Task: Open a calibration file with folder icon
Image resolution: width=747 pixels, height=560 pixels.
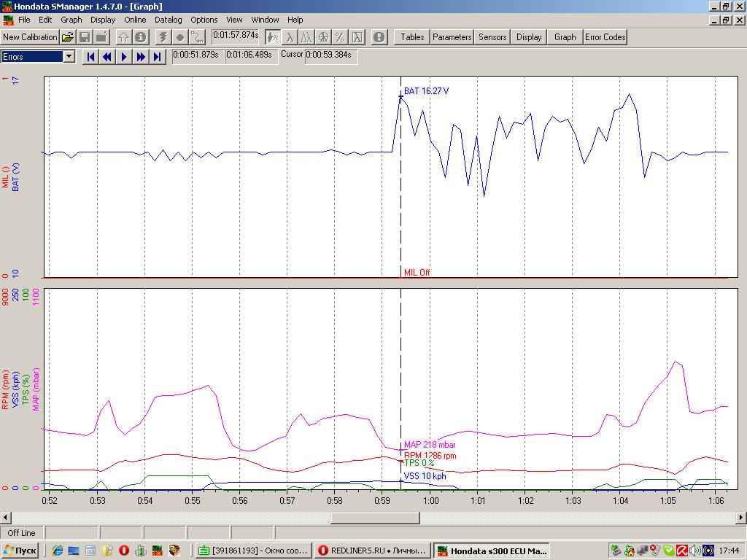Action: click(68, 37)
